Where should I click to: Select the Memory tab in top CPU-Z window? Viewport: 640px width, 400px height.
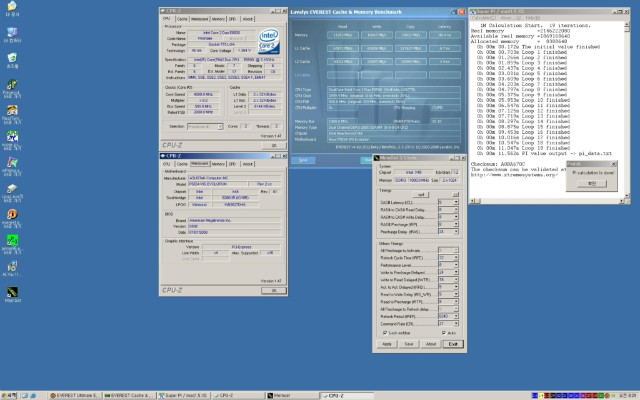pyautogui.click(x=218, y=19)
